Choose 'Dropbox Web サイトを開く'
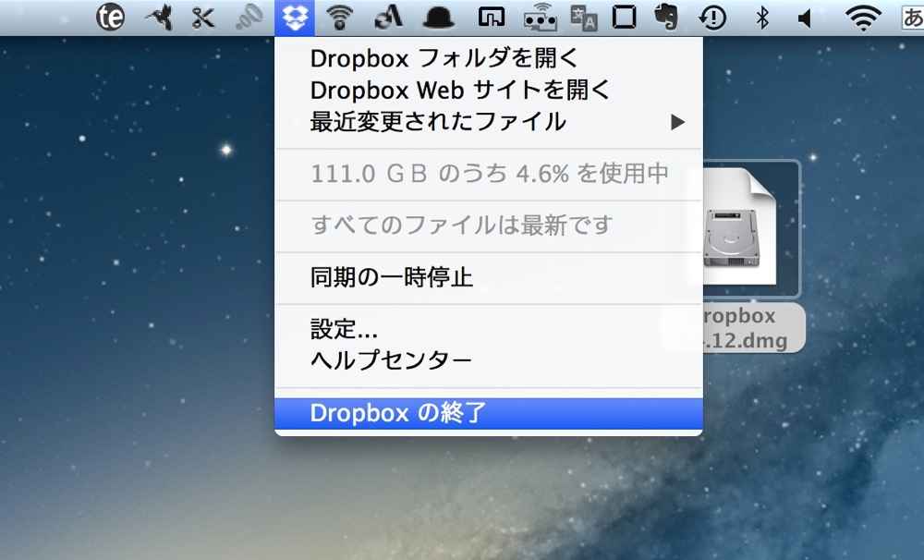Image resolution: width=924 pixels, height=560 pixels. click(489, 91)
